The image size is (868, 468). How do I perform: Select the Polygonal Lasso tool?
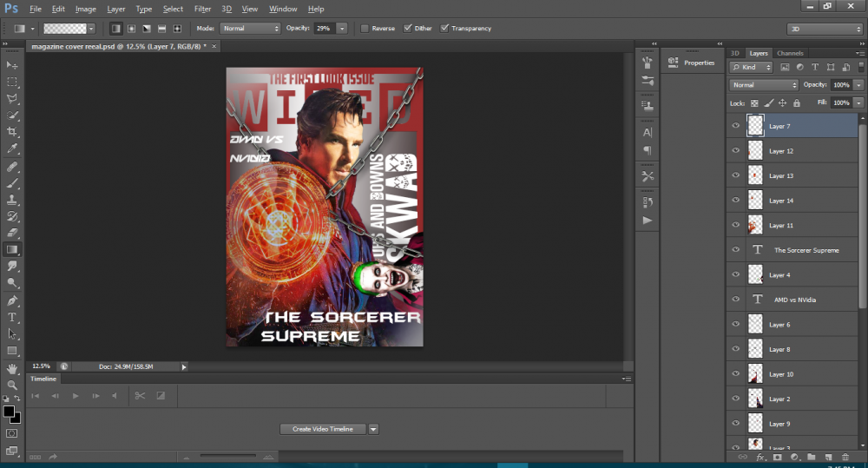(x=11, y=99)
